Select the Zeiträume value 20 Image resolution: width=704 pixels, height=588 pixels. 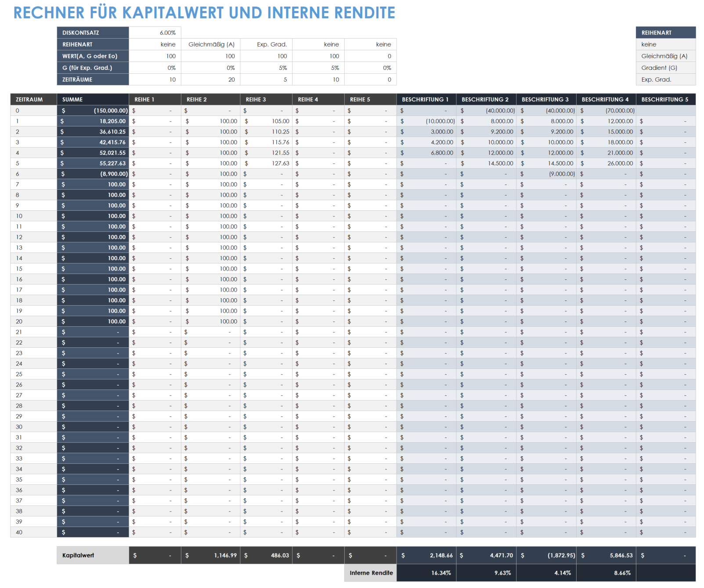[211, 79]
